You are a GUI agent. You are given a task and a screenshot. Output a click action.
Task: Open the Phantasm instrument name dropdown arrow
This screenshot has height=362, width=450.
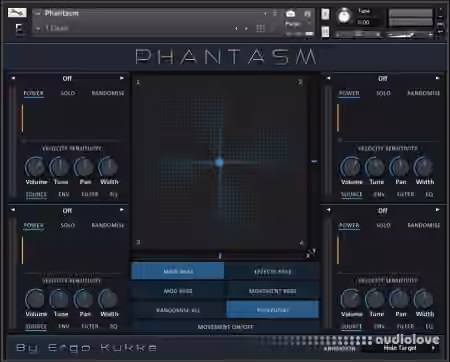tap(38, 13)
